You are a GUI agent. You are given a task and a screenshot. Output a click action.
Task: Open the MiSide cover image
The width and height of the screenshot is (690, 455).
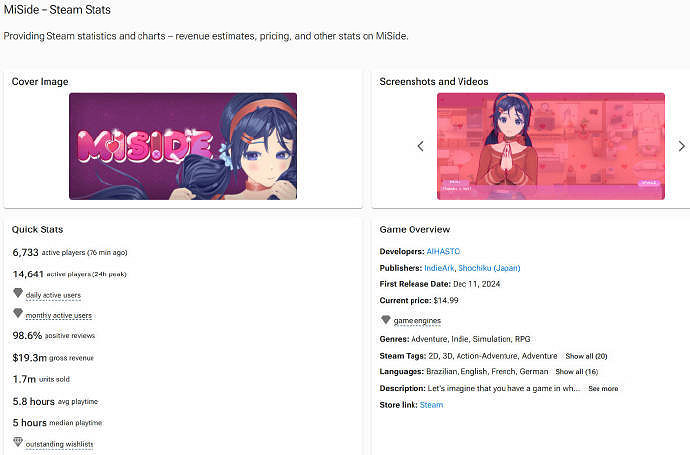tap(183, 146)
